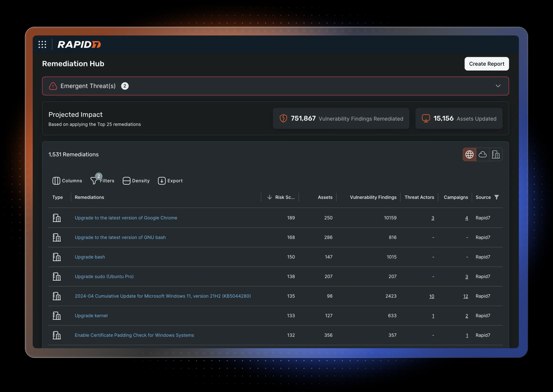Switch to the globe all-environments view

pos(469,155)
